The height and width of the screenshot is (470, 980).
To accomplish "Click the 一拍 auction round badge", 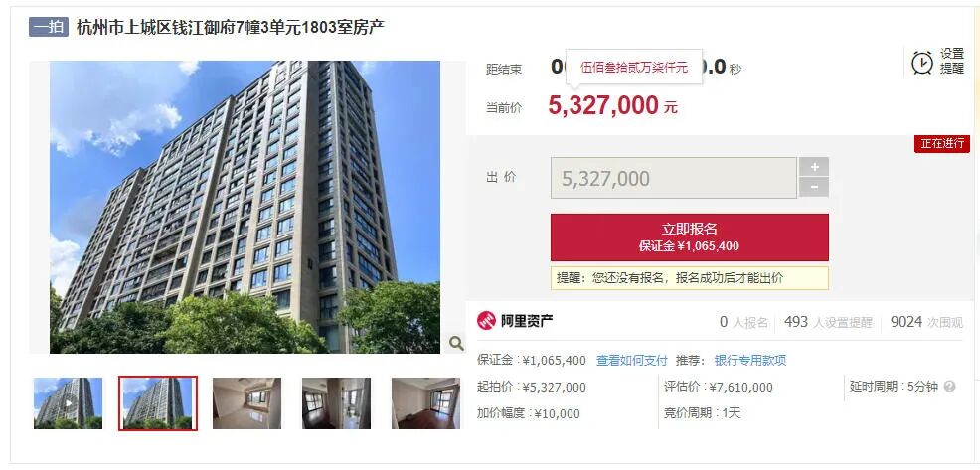I will (x=48, y=27).
